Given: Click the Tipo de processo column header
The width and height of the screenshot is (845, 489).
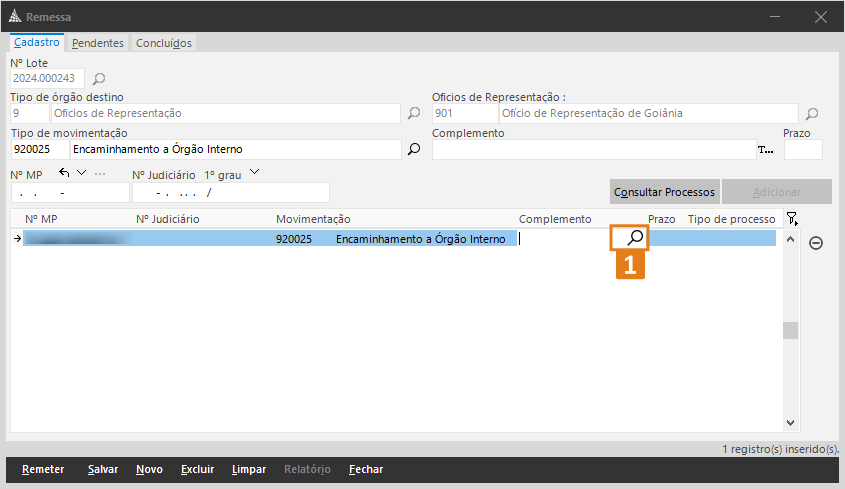Looking at the screenshot, I should pos(731,219).
